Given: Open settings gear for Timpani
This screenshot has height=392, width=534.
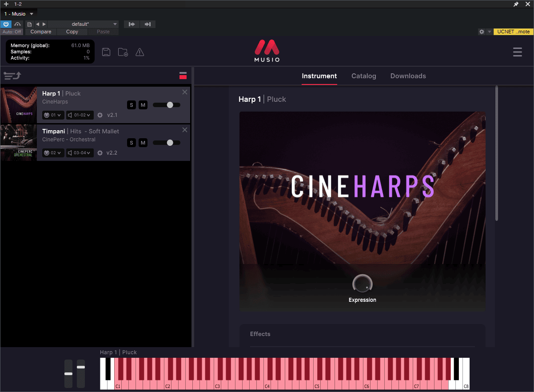Looking at the screenshot, I should tap(100, 153).
